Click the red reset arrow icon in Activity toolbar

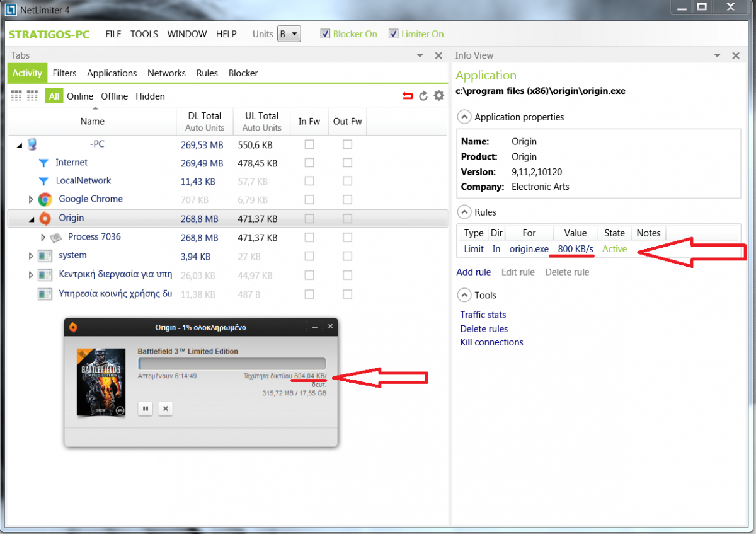(408, 96)
